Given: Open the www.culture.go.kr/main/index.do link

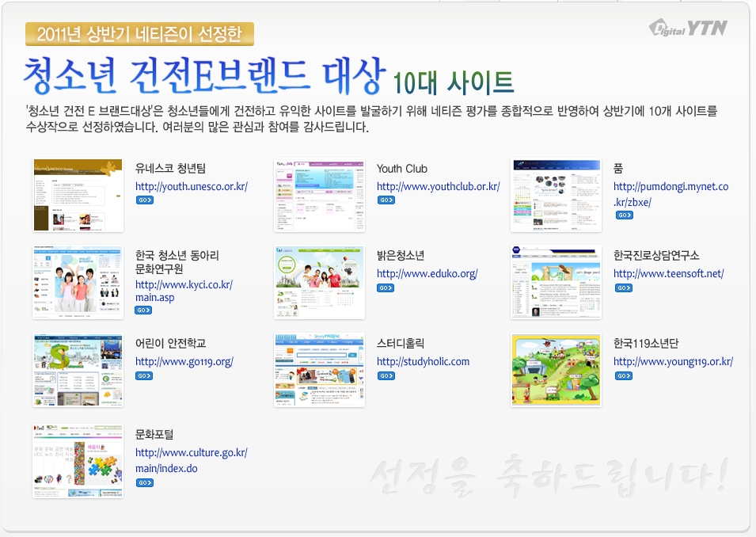Looking at the screenshot, I should [x=192, y=460].
